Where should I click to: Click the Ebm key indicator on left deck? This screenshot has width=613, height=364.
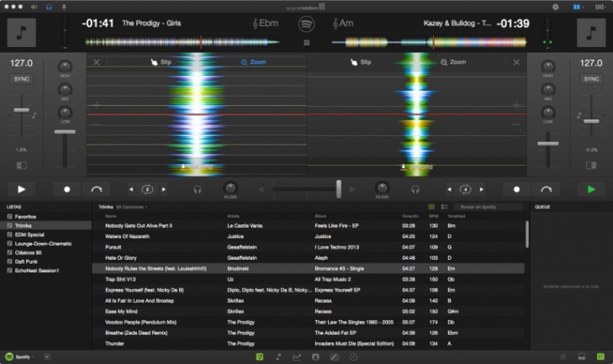(x=266, y=24)
